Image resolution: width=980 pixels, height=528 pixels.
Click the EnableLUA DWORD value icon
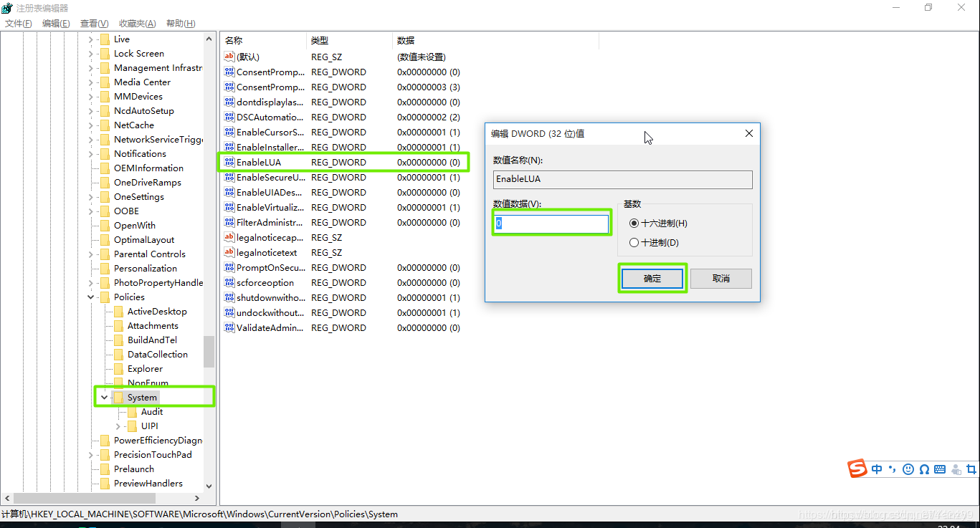click(x=229, y=162)
